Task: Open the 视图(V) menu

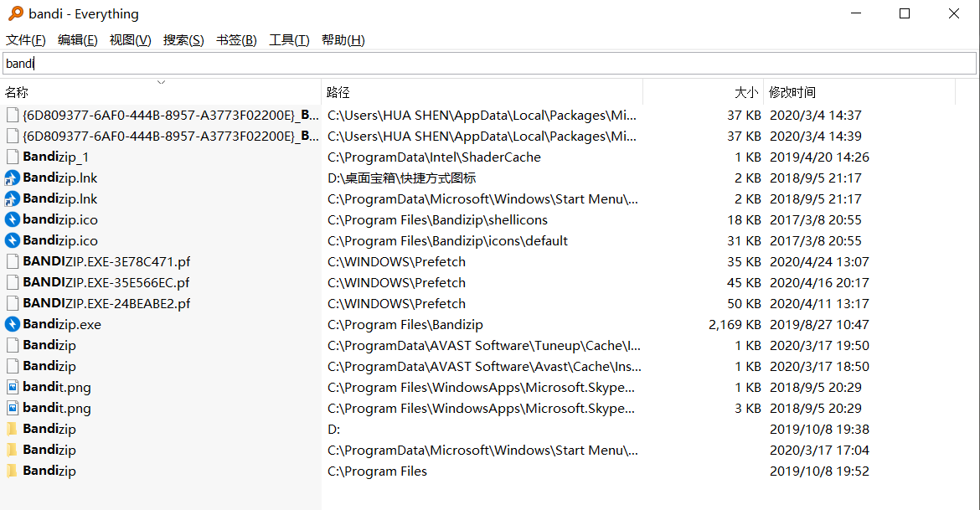Action: 130,40
